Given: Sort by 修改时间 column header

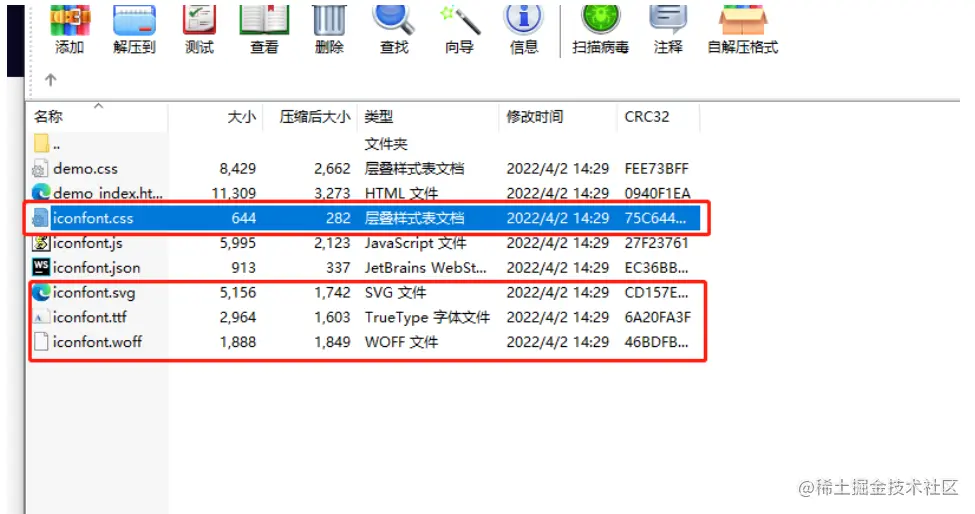Looking at the screenshot, I should coord(535,116).
